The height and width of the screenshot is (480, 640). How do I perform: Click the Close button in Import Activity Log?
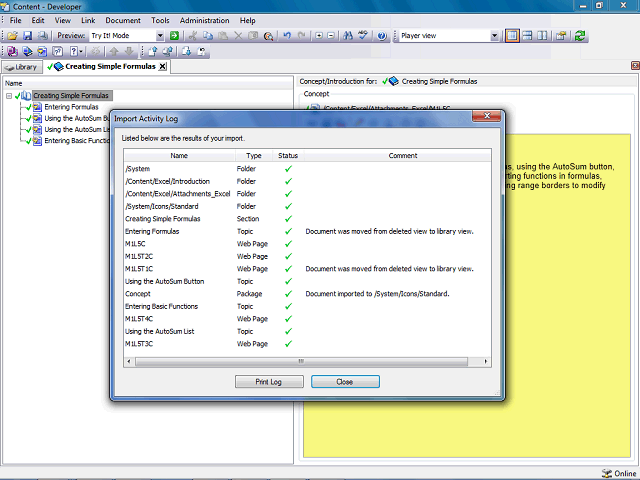(345, 382)
